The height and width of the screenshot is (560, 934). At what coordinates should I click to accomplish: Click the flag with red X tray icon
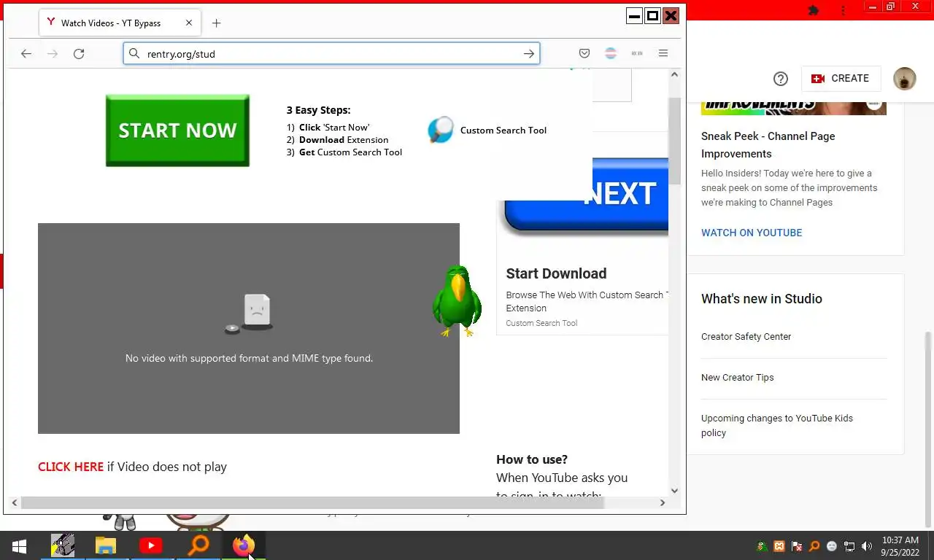(797, 546)
